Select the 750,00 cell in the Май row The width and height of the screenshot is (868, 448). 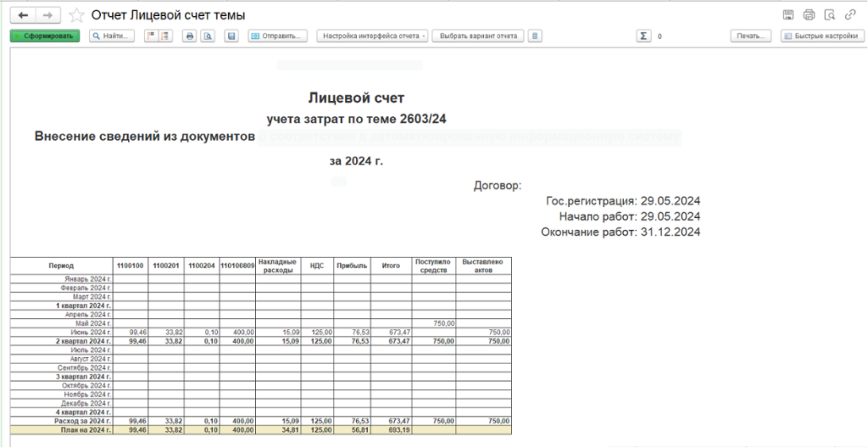coord(434,323)
